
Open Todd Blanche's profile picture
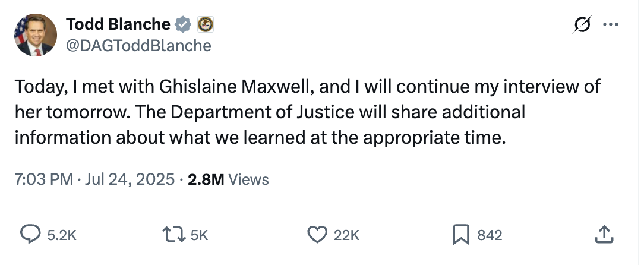pos(36,35)
